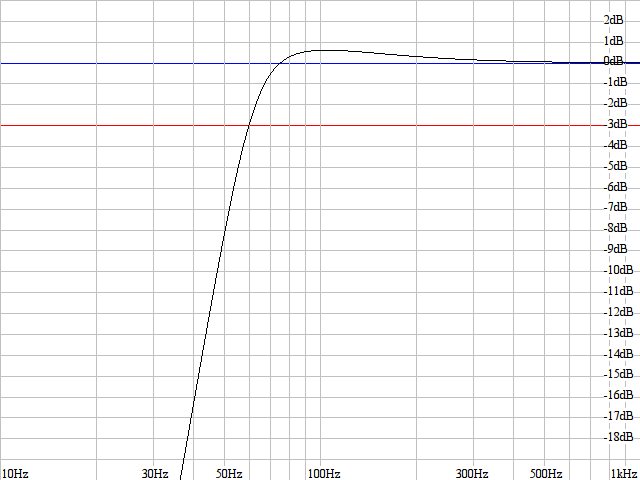Click the 1dB axis label

[x=613, y=41]
